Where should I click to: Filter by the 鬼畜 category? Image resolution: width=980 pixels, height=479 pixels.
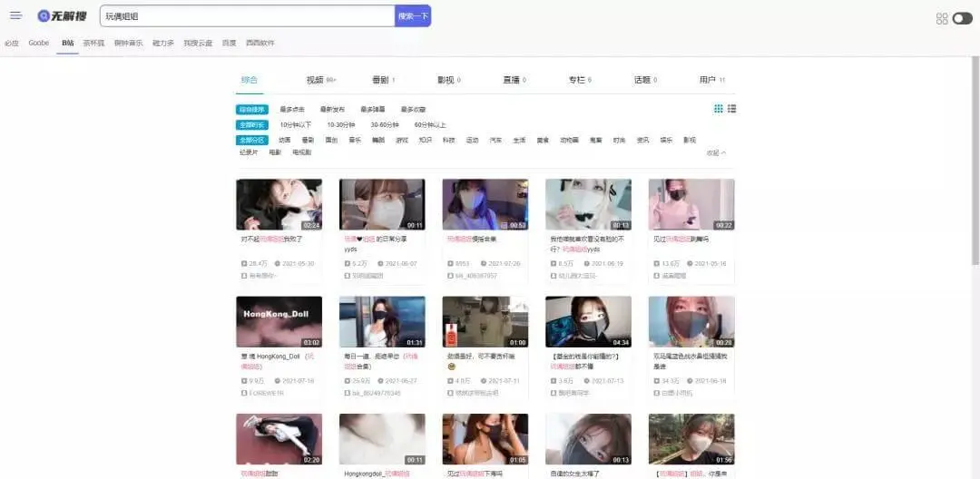pyautogui.click(x=595, y=141)
